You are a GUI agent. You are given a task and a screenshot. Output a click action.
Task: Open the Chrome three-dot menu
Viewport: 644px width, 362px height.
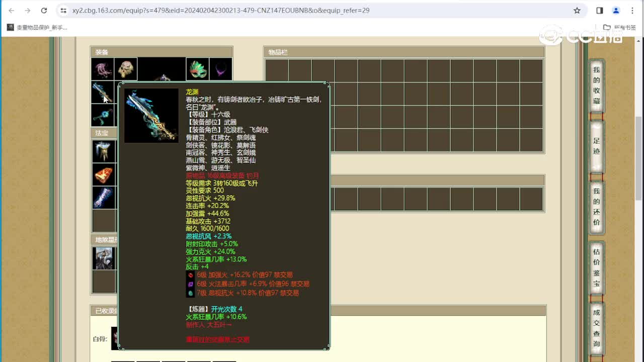point(632,10)
